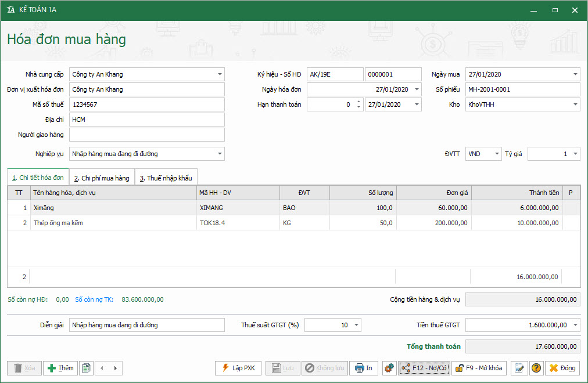The height and width of the screenshot is (383, 588).
Task: Click the Đóng close button
Action: (x=562, y=368)
